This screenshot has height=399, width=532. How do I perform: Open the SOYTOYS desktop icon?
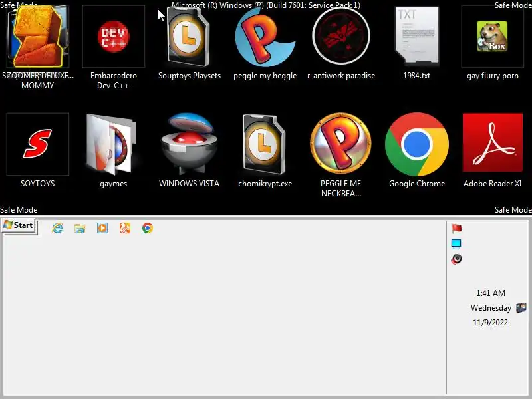(x=38, y=144)
